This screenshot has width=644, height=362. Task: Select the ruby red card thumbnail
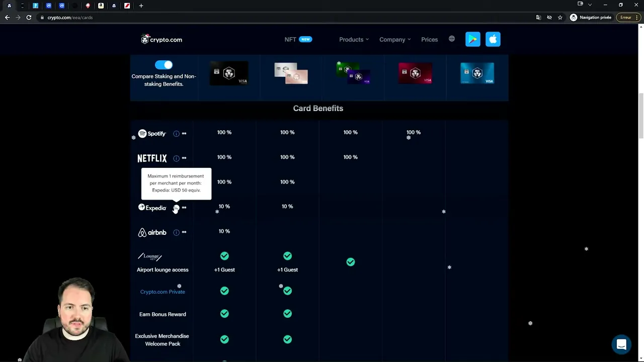pyautogui.click(x=415, y=73)
